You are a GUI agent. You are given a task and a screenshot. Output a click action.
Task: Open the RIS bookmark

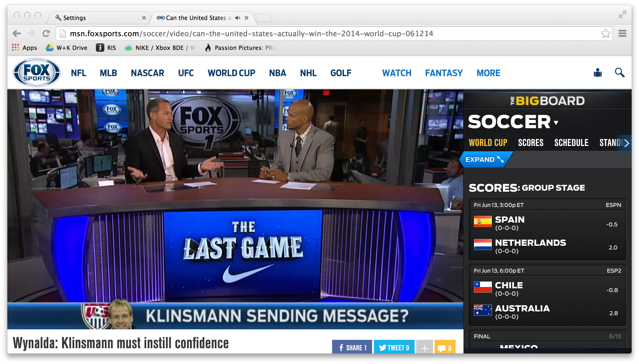pos(106,48)
